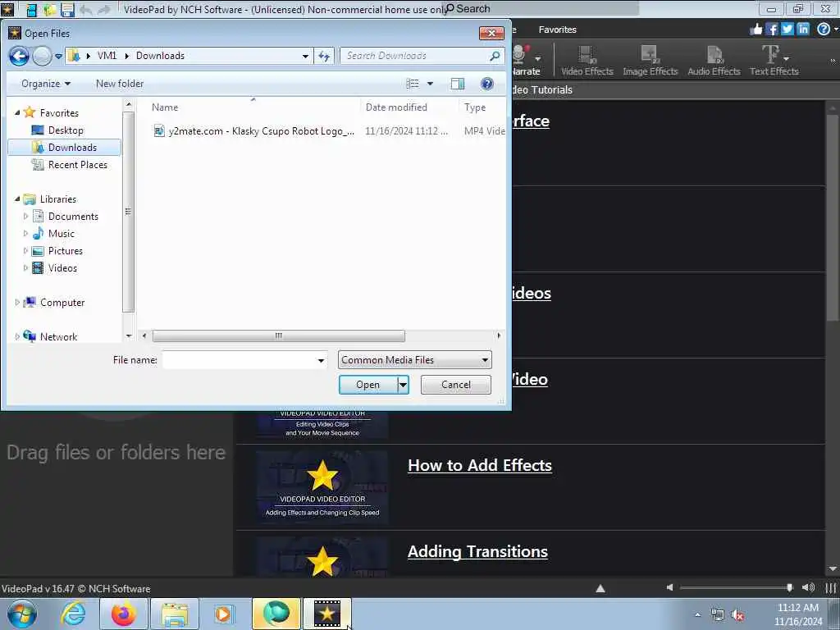This screenshot has width=840, height=630.
Task: Switch to the Favorites tab in VideoPad
Action: pyautogui.click(x=557, y=30)
